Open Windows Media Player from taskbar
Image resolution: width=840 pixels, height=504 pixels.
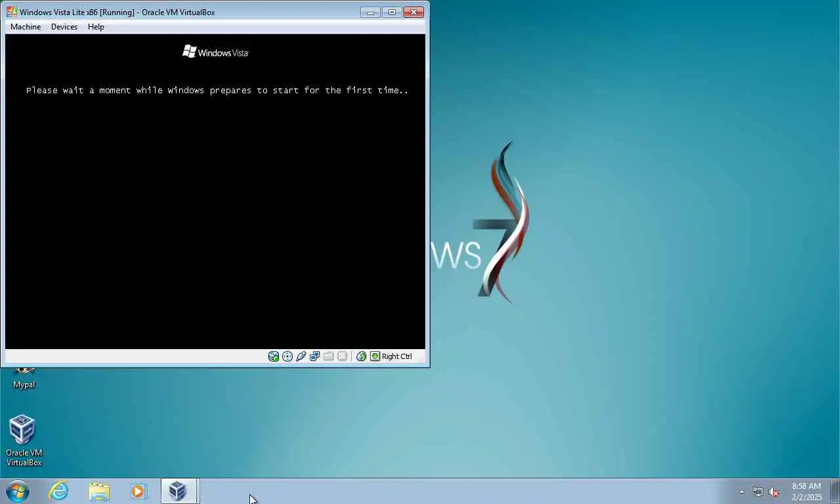click(x=138, y=491)
